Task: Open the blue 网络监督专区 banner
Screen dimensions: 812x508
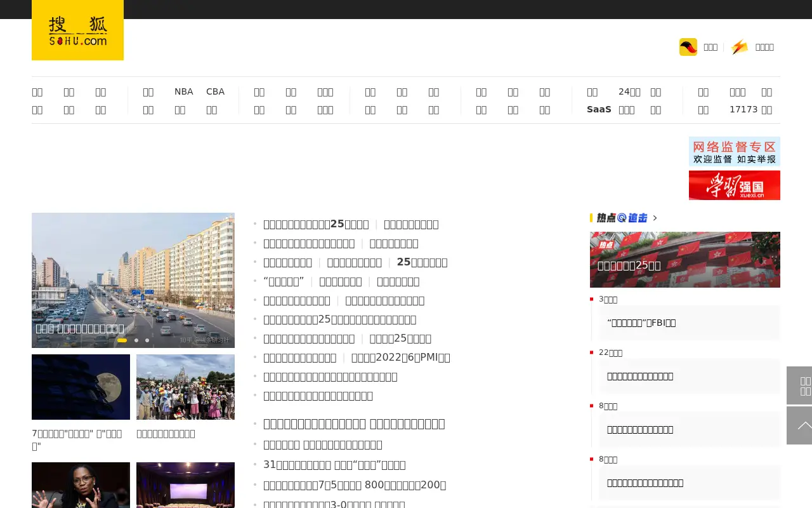Action: pos(735,151)
